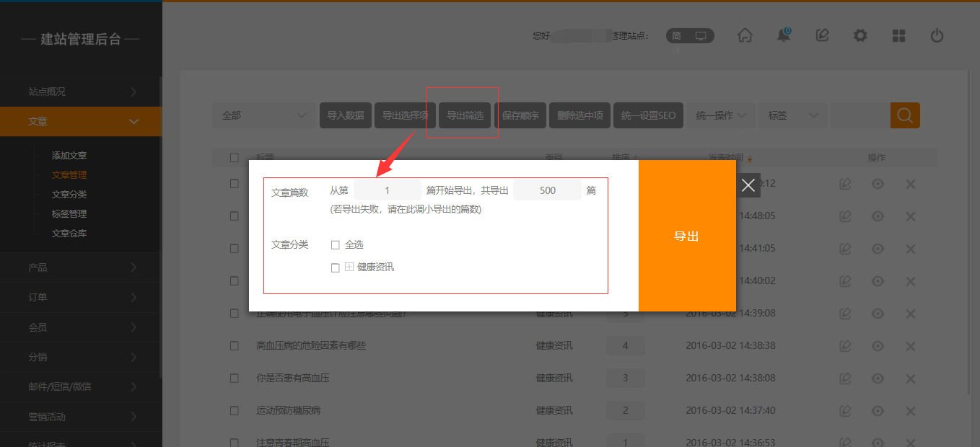Open the notification bell icon
980x447 pixels.
784,35
